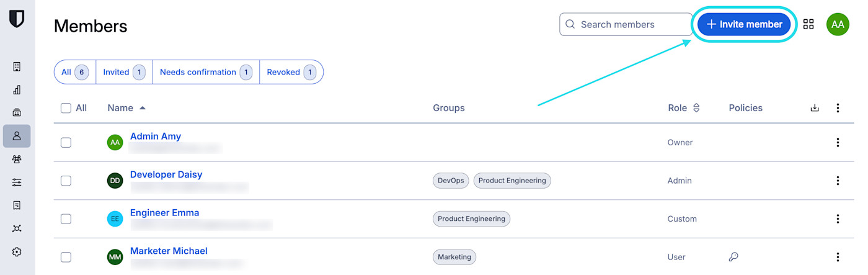Tick the checkbox for Developer Daisy
The height and width of the screenshot is (275, 868).
66,181
